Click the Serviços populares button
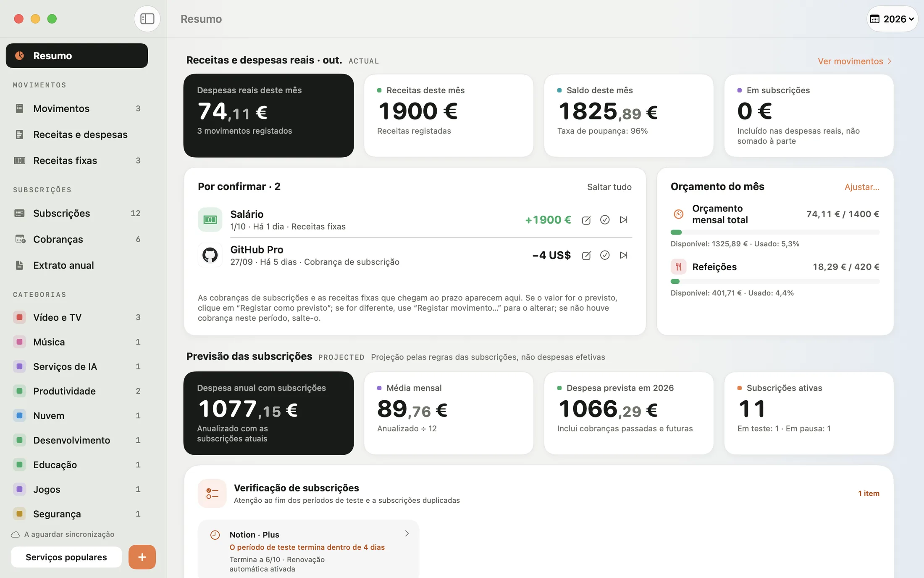924x578 pixels. click(66, 557)
